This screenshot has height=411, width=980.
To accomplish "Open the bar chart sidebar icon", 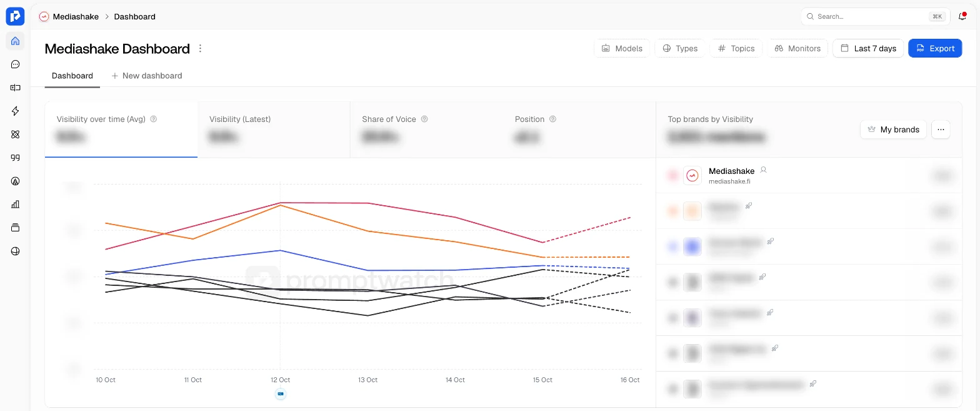I will [x=15, y=205].
